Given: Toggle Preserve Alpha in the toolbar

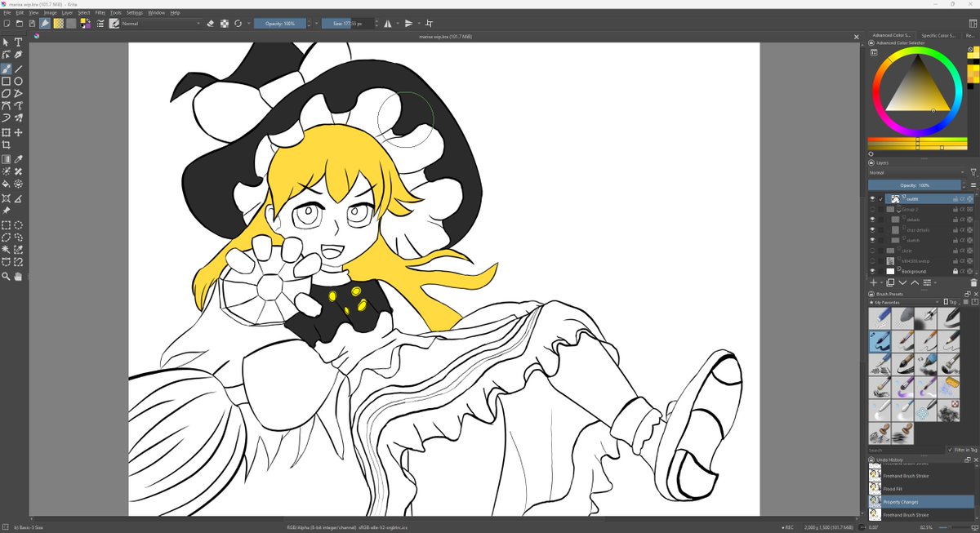Looking at the screenshot, I should click(x=225, y=24).
